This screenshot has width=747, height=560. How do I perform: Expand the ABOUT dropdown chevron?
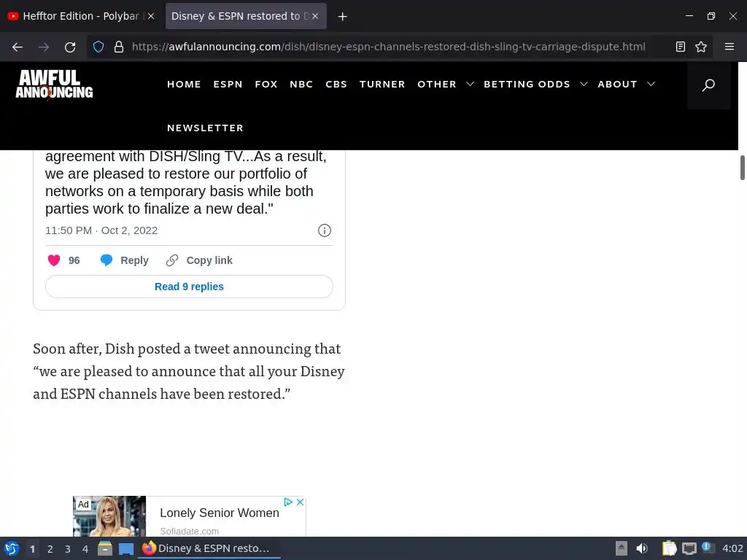point(651,85)
